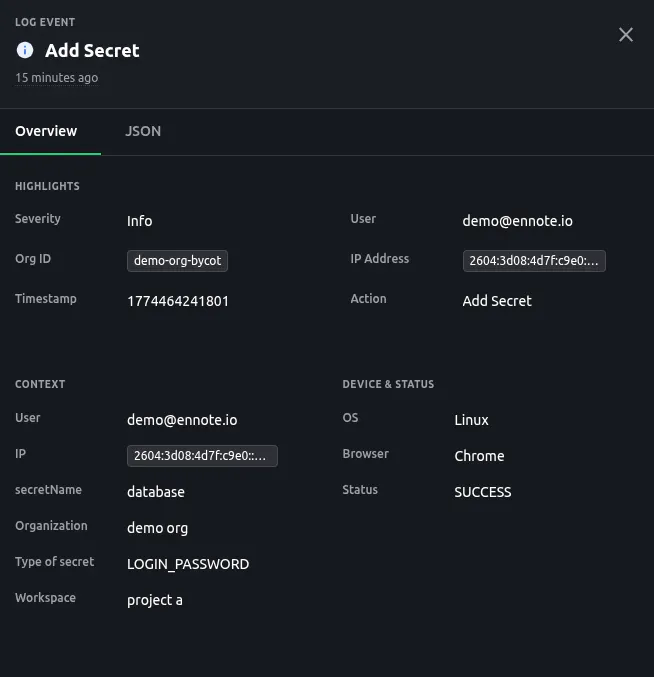Click the 'Organization' field label
This screenshot has width=654, height=677.
(51, 525)
